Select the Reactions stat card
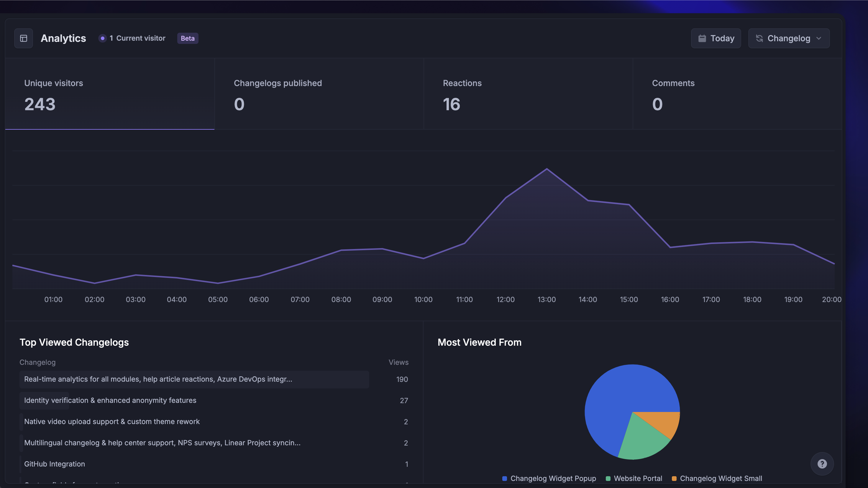868x488 pixels. [528, 94]
